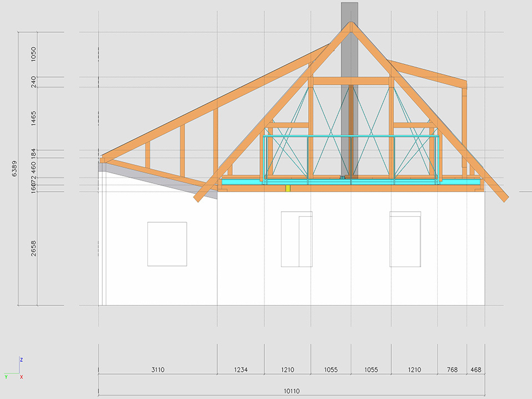Click the 768 horizontal dimension label

[452, 370]
